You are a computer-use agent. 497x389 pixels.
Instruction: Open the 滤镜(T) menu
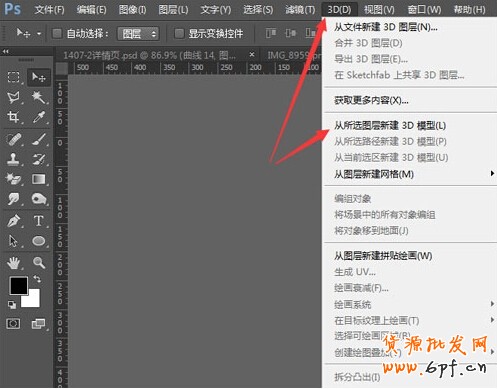click(x=300, y=10)
